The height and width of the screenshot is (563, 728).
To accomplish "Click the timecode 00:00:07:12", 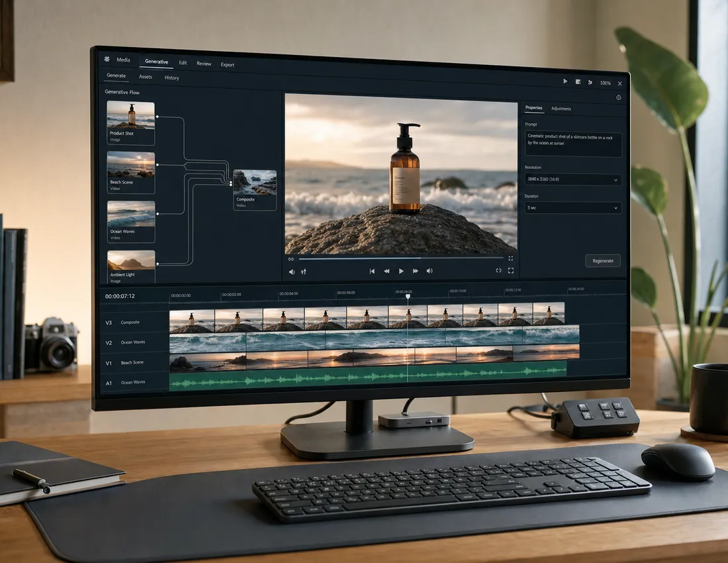I will click(x=120, y=296).
